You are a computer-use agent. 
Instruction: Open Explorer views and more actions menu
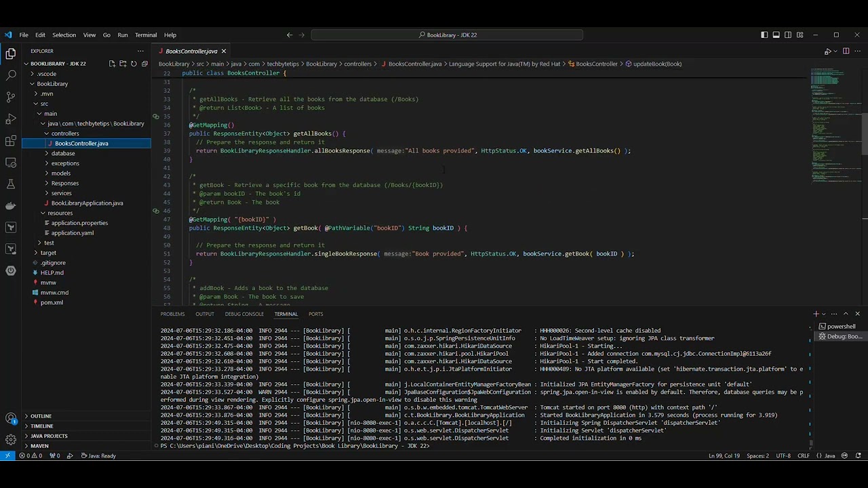[x=140, y=51]
